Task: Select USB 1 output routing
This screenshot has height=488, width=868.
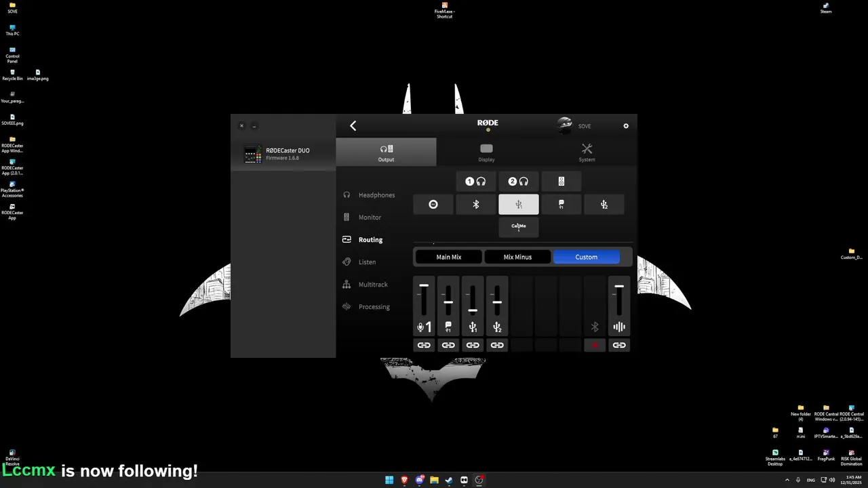Action: coord(519,205)
